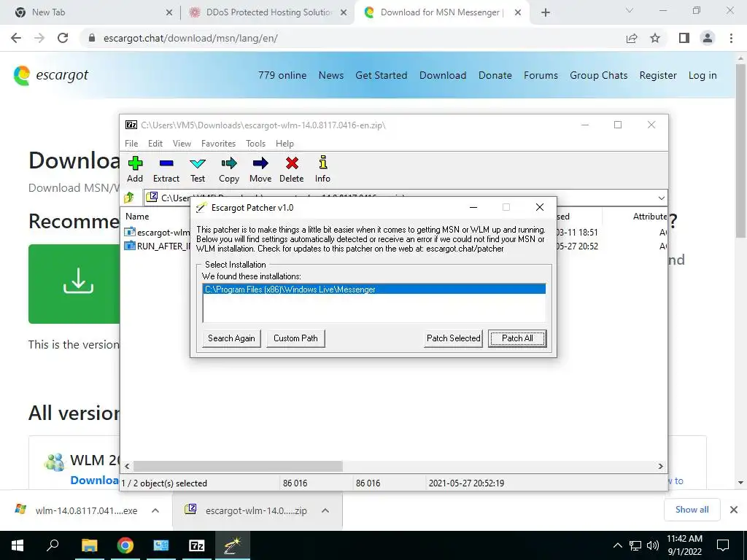Screen dimensions: 747x560
Task: Open Forums link
Action: (541, 75)
